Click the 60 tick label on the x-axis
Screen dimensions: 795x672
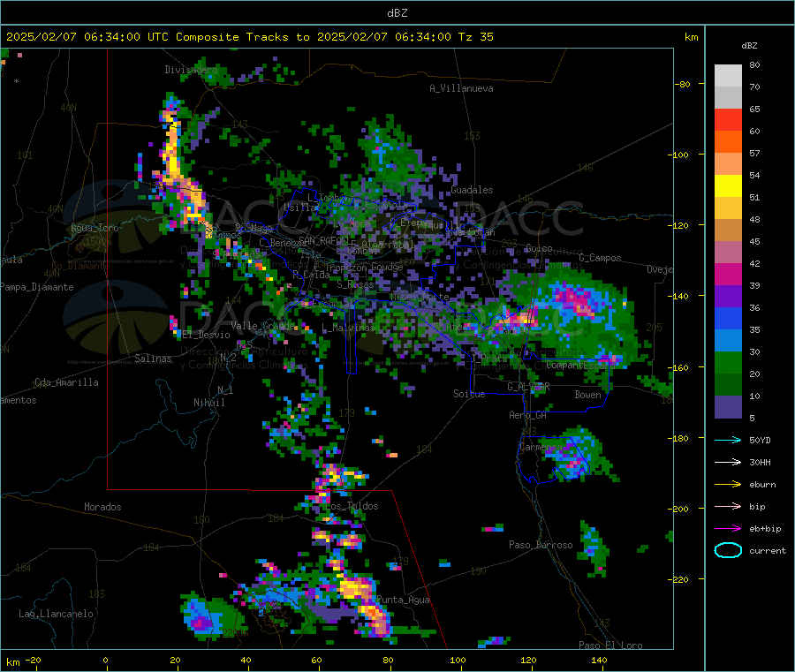(x=316, y=660)
